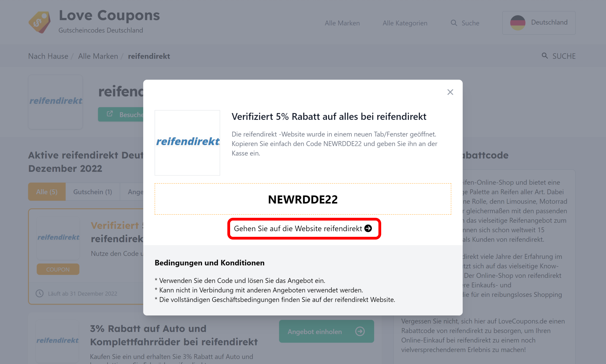Click the reifendirekt logo in the popup

tap(187, 143)
